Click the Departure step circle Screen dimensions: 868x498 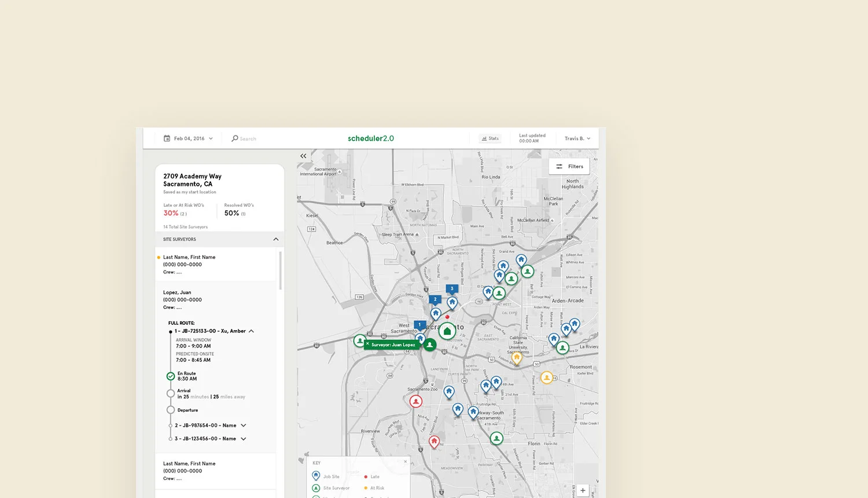click(x=171, y=410)
